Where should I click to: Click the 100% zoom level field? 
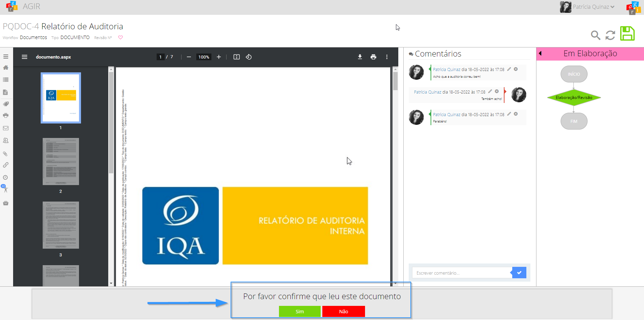click(204, 57)
